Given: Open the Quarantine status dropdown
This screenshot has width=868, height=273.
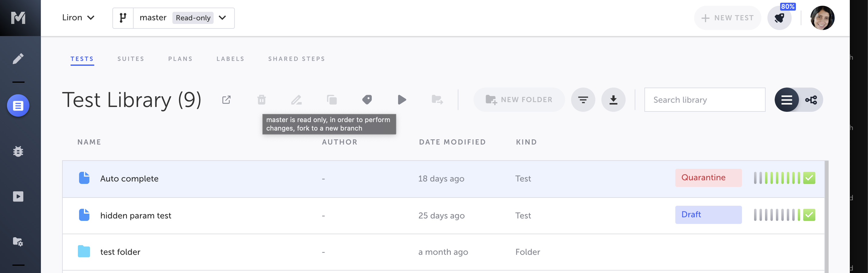Looking at the screenshot, I should [x=708, y=178].
